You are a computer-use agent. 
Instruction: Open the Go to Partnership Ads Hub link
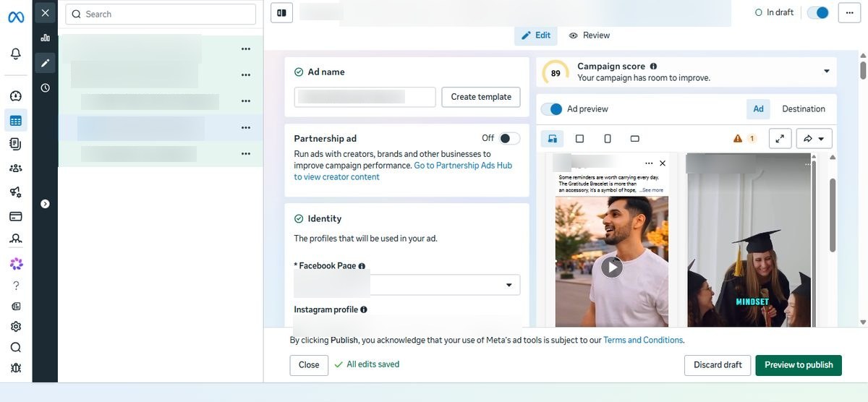(463, 166)
